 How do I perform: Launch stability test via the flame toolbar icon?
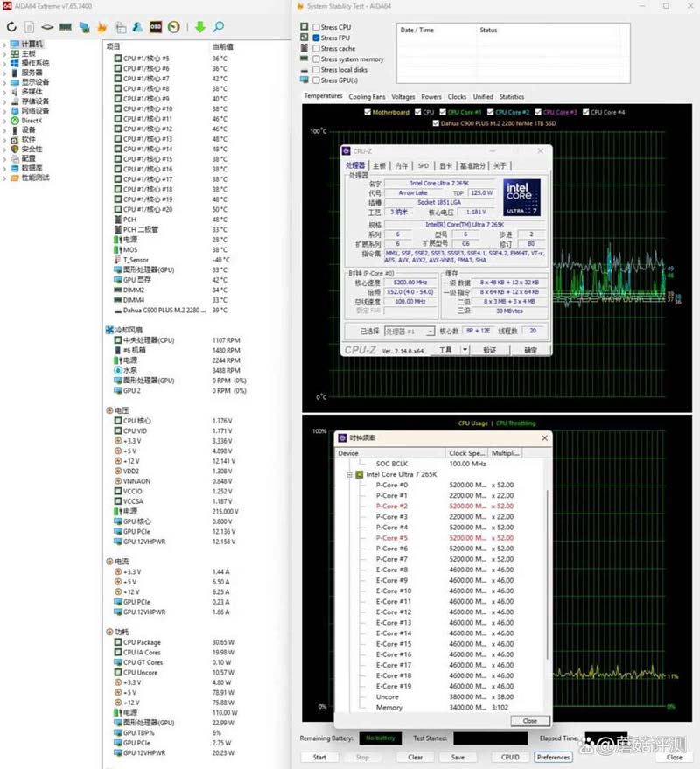[102, 27]
